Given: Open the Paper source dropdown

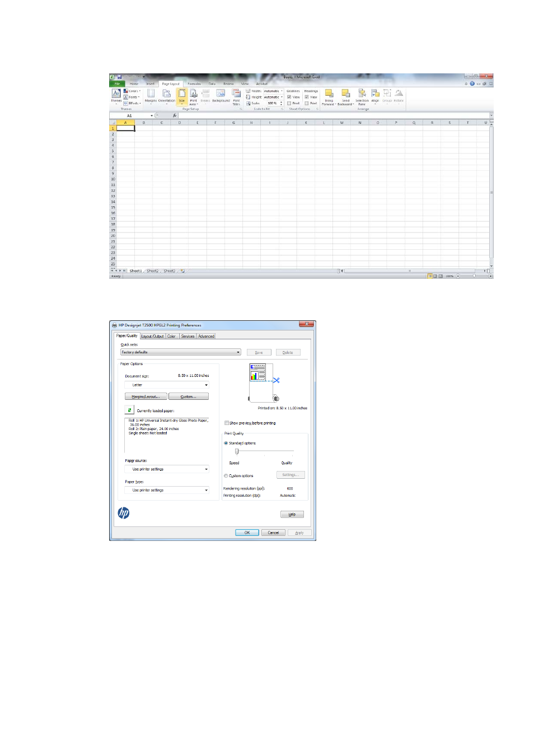Looking at the screenshot, I should point(167,469).
